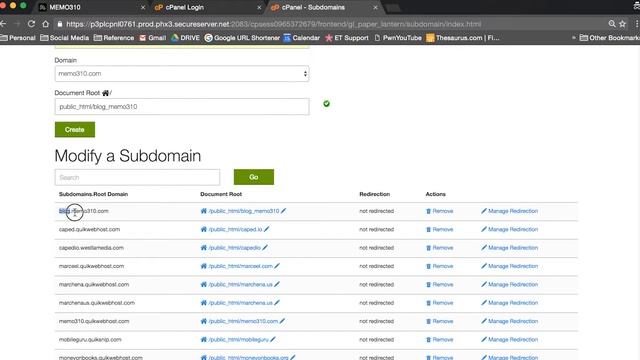The image size is (640, 360).
Task: Click the mobileguru.quikanip.com cell
Action: pos(90,340)
